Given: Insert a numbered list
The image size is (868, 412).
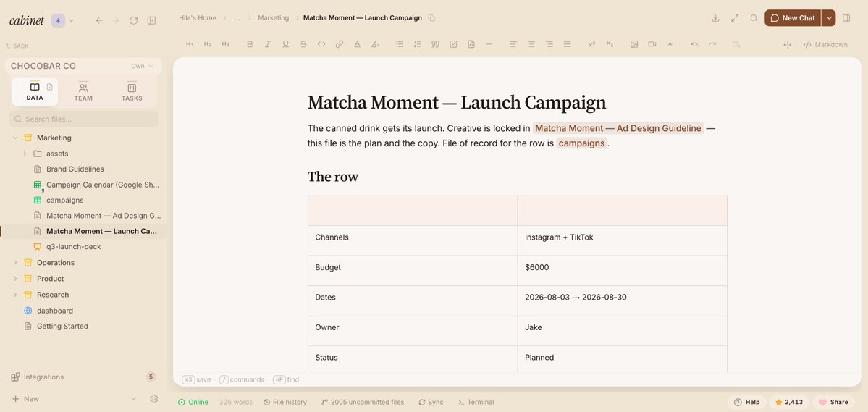Looking at the screenshot, I should (418, 44).
